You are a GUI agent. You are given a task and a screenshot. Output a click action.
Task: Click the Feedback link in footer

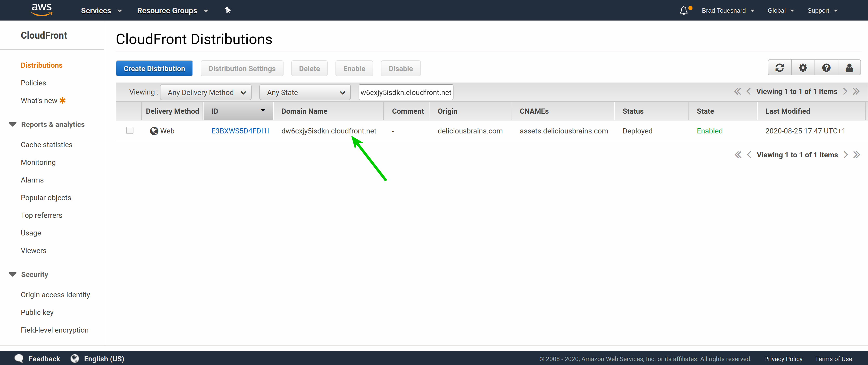(x=44, y=359)
